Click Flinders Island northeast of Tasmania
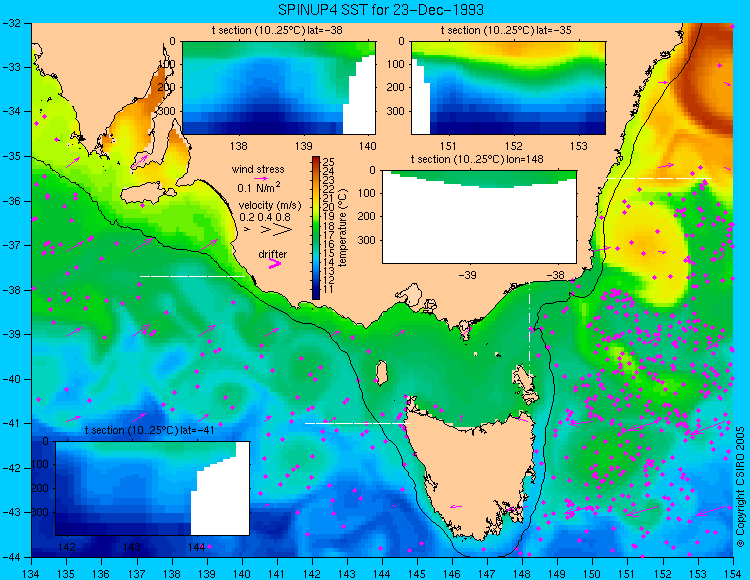The height and width of the screenshot is (580, 750). [x=525, y=380]
